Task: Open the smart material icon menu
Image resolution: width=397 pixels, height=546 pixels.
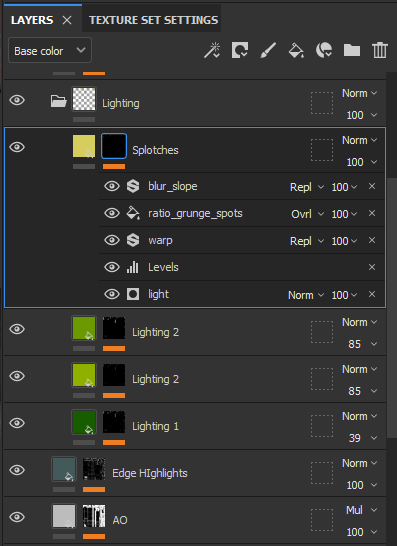Action: [x=324, y=50]
